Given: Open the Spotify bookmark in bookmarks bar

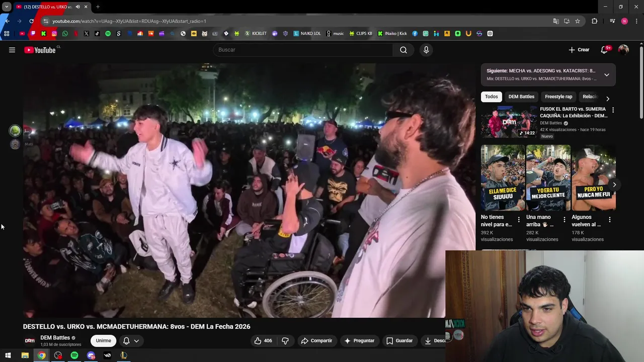Looking at the screenshot, I should click(x=108, y=34).
